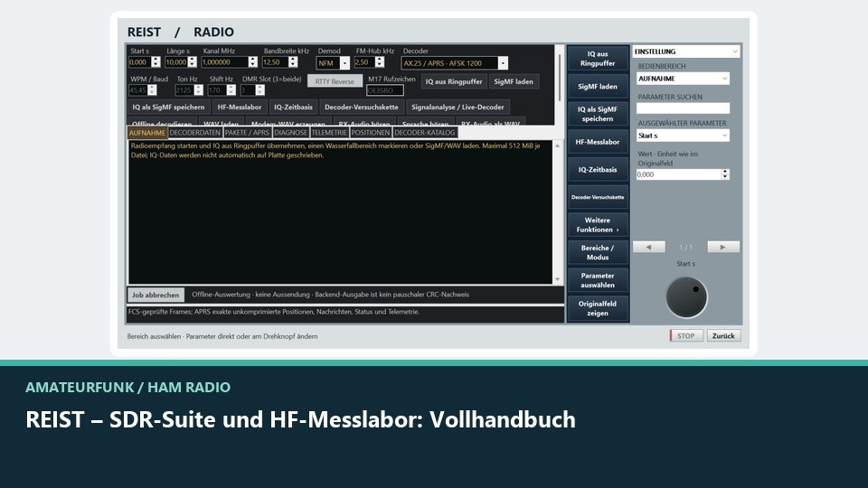
Task: Click the FM-Hub kHz stepper arrows
Action: [380, 62]
